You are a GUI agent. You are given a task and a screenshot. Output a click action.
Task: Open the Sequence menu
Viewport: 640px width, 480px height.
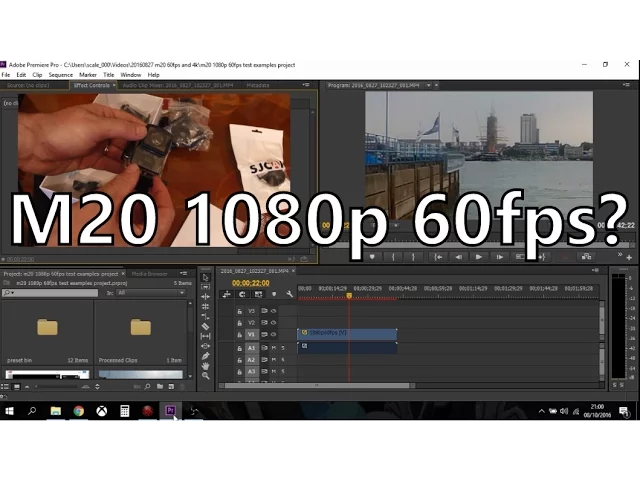[60, 75]
